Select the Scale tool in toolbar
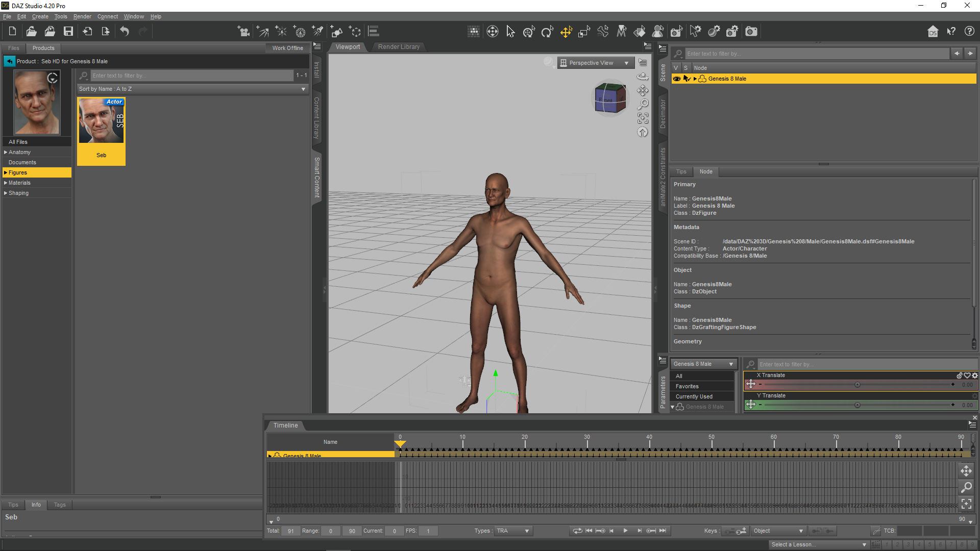Viewport: 980px width, 551px height. [584, 32]
